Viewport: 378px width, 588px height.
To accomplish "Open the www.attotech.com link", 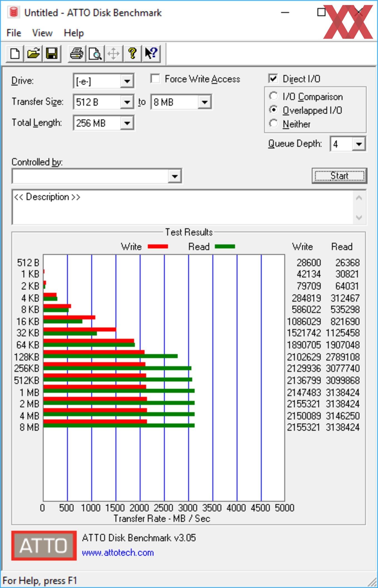I will pyautogui.click(x=118, y=552).
